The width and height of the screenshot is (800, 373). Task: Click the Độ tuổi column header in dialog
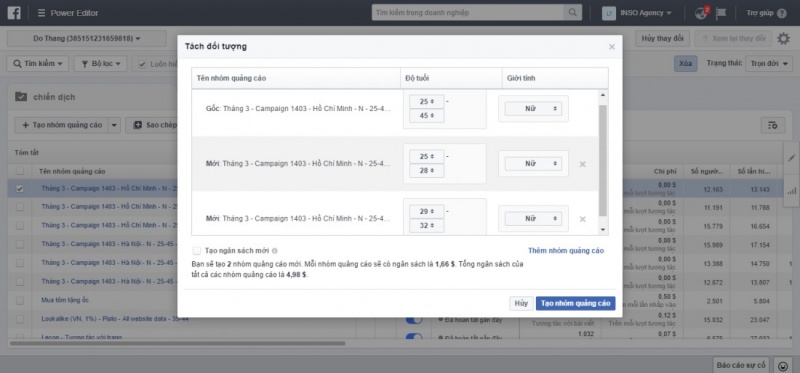point(452,78)
